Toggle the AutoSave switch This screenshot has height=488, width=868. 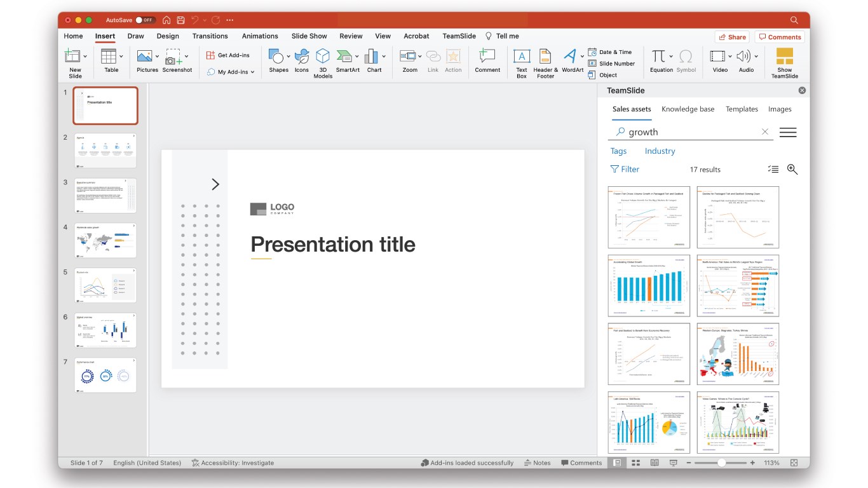tap(146, 20)
